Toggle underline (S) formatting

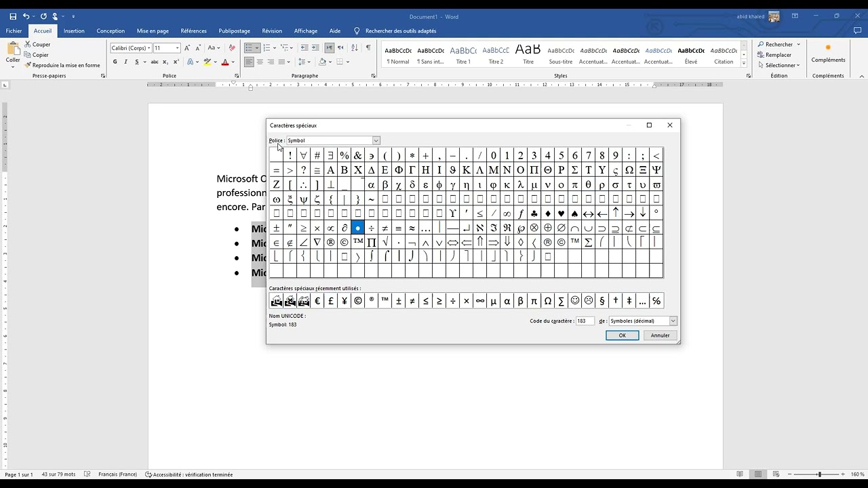pos(136,62)
